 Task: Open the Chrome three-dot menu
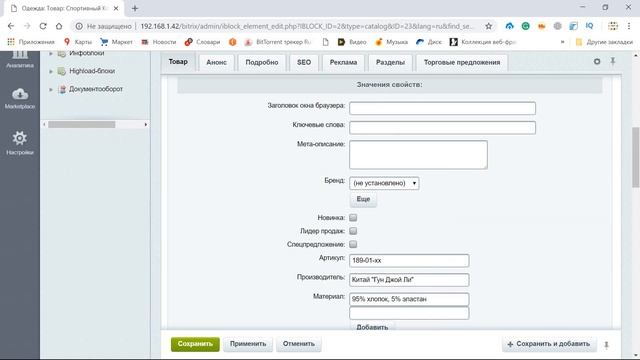pyautogui.click(x=629, y=26)
